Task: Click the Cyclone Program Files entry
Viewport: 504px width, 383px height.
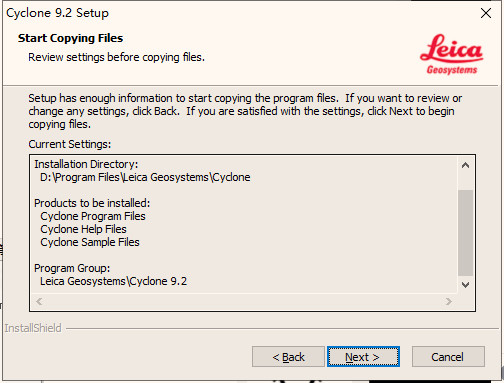Action: click(93, 216)
